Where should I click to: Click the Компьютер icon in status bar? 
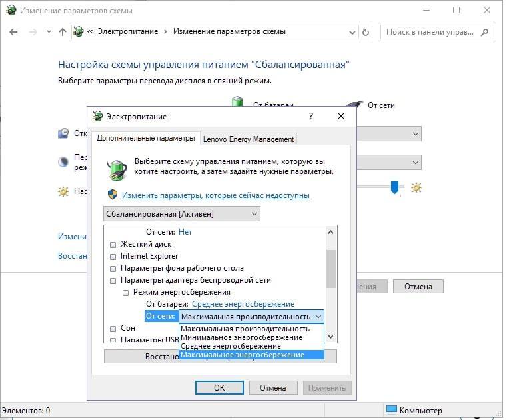click(x=391, y=410)
